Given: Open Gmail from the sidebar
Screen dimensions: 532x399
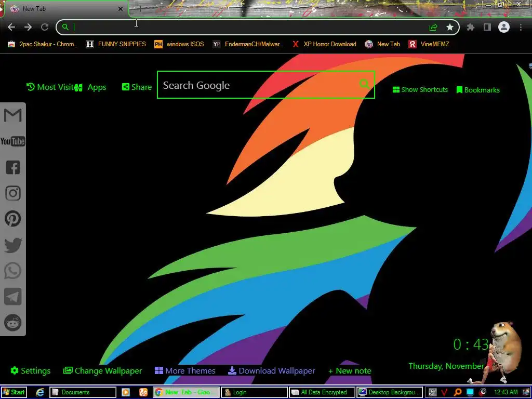Looking at the screenshot, I should pos(13,115).
